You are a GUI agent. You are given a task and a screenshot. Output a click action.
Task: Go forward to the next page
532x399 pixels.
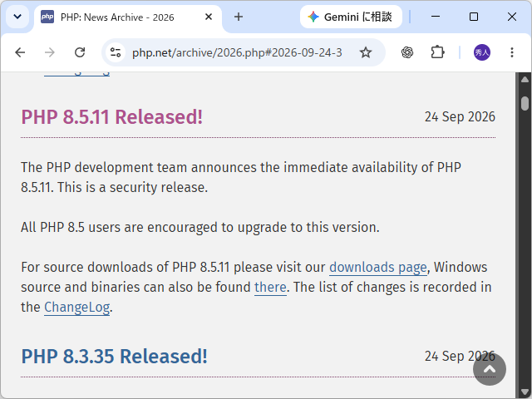point(50,52)
